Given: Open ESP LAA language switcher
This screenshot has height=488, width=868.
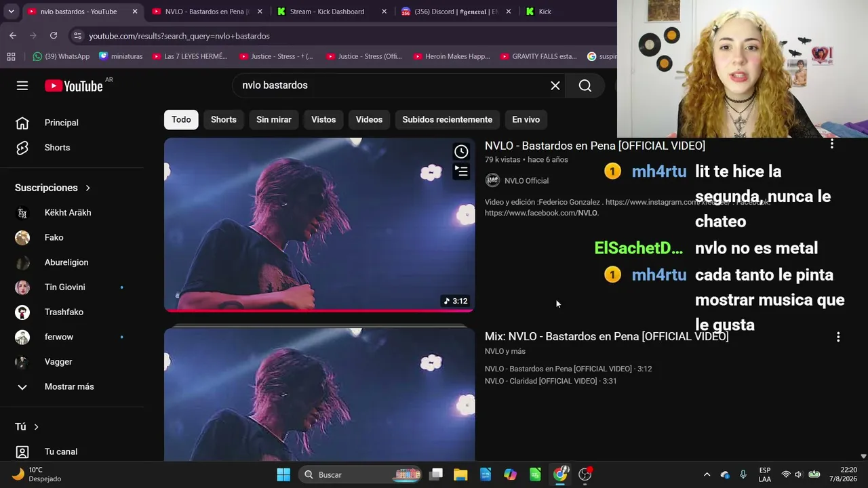Looking at the screenshot, I should tap(765, 474).
